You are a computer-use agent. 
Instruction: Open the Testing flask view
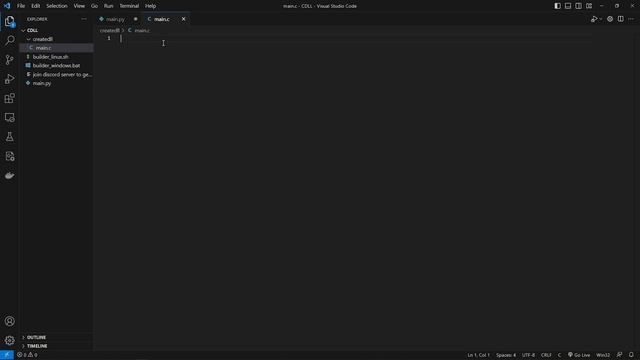point(9,137)
